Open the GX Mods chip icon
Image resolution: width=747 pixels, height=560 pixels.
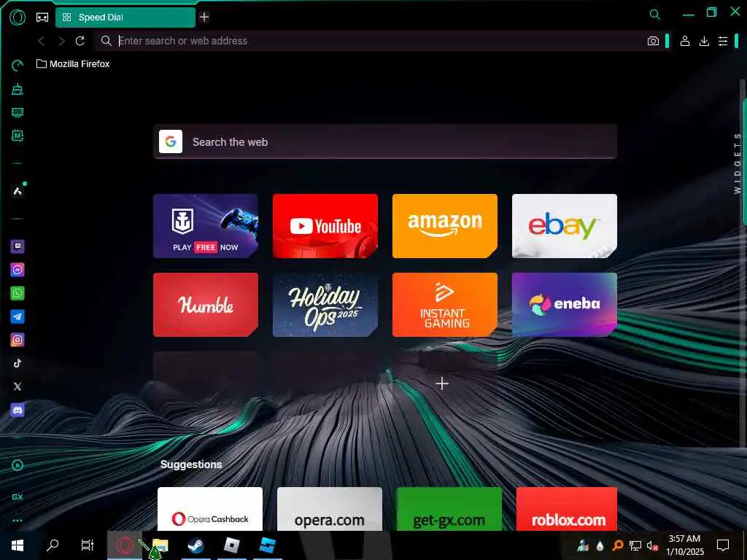tap(18, 136)
